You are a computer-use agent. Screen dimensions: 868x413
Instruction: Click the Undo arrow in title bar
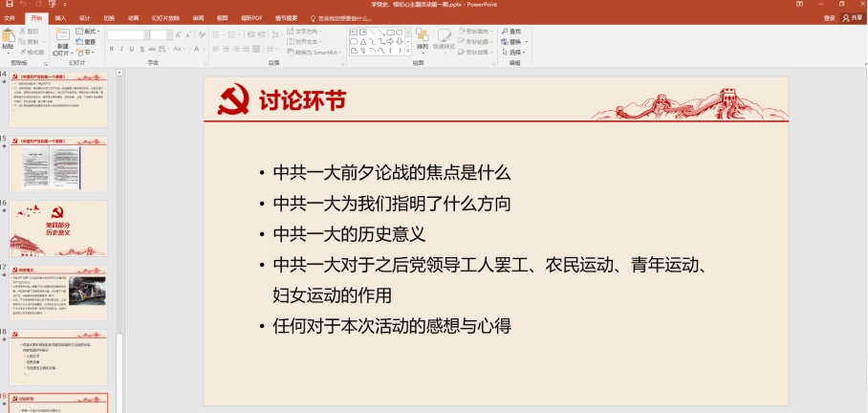23,4
